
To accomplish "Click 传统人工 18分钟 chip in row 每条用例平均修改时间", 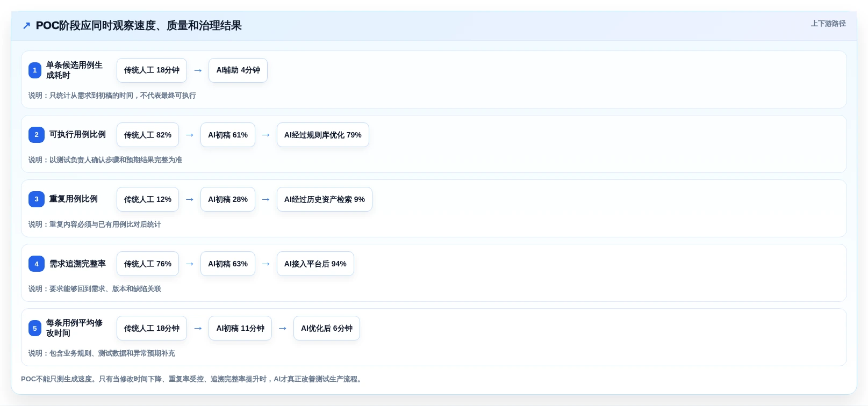I will 152,328.
